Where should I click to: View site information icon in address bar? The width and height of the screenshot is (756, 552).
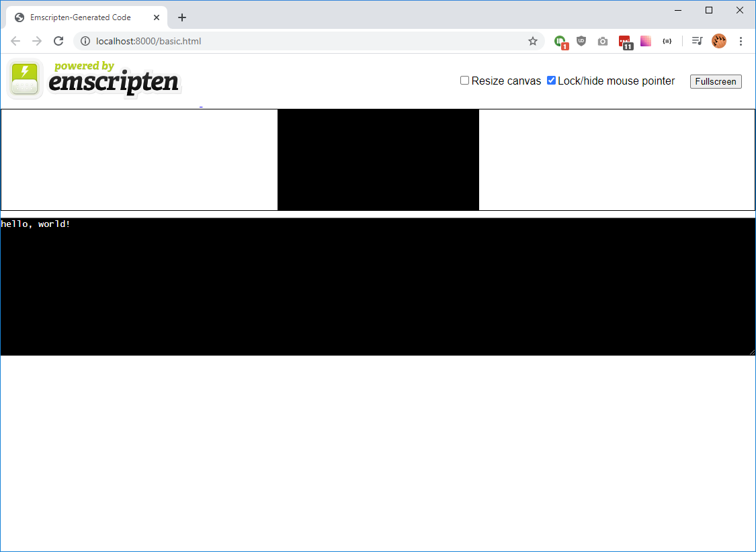click(85, 41)
